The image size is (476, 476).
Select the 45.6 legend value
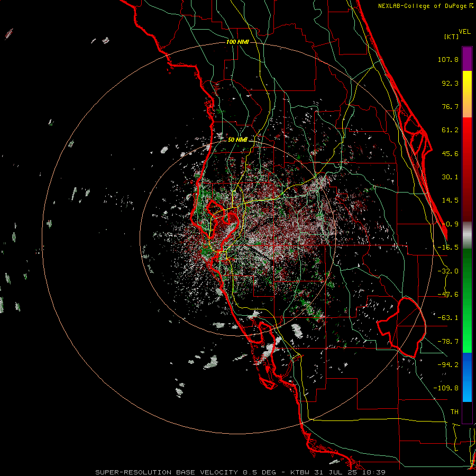click(x=450, y=153)
